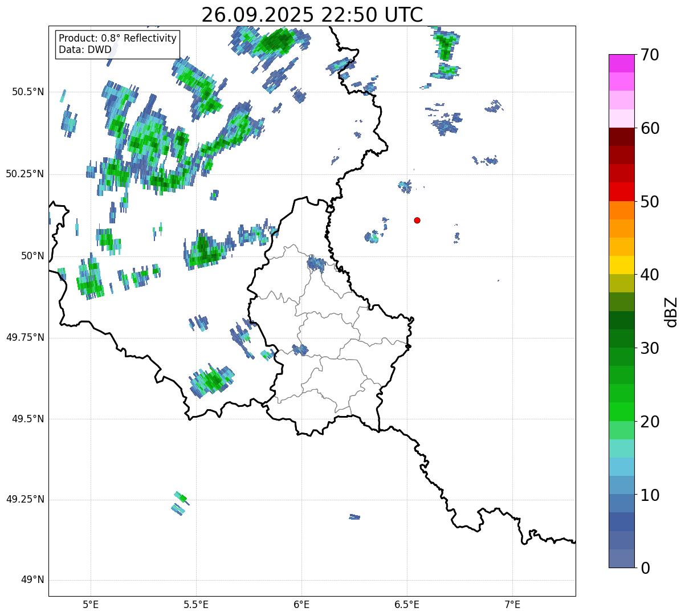Click the latitude label '50°N'
The height and width of the screenshot is (616, 685).
[32, 256]
